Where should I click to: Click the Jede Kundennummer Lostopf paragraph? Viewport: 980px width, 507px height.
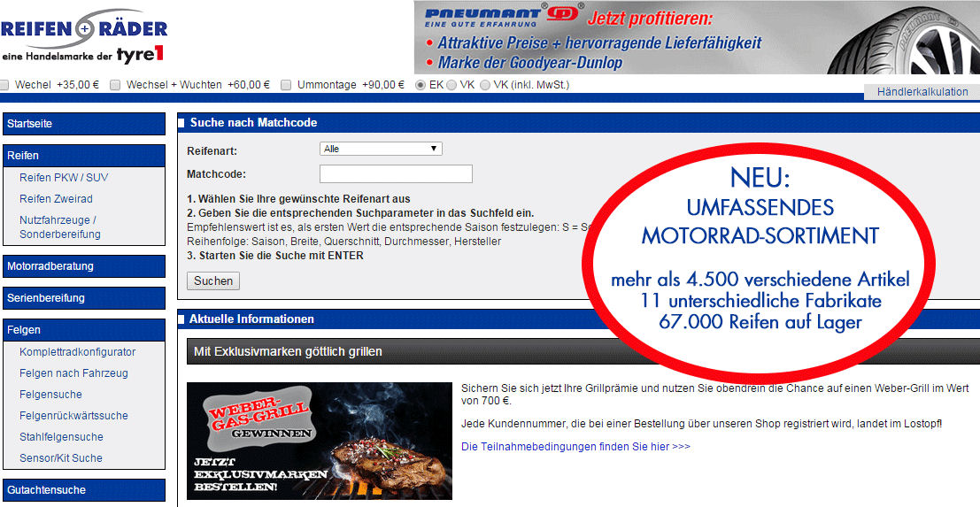click(x=701, y=424)
